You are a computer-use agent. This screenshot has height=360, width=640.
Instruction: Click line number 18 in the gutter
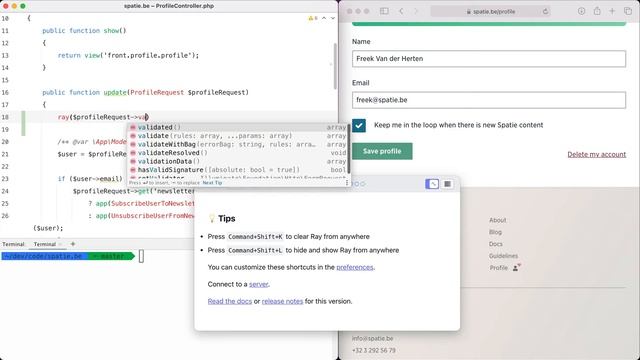pos(5,117)
